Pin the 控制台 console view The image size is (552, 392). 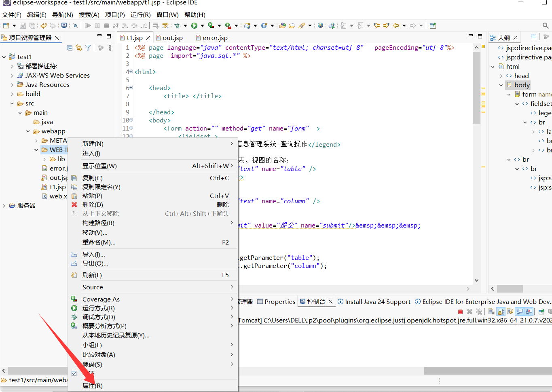pos(542,311)
